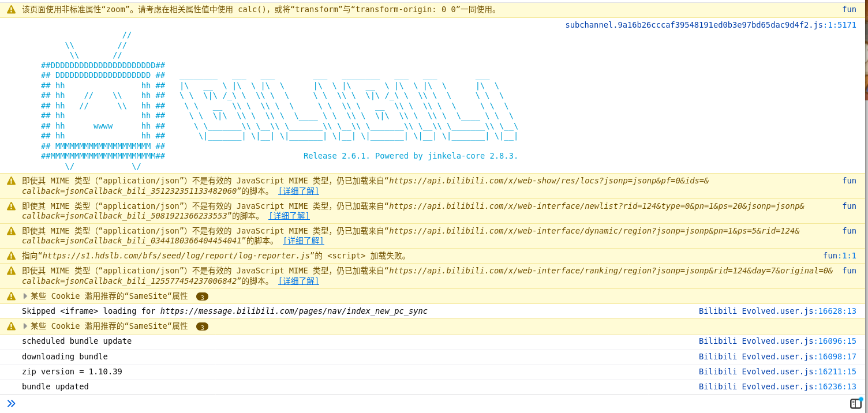The width and height of the screenshot is (868, 413).
Task: Click the count badge on the first SameSite warning
Action: pos(202,296)
